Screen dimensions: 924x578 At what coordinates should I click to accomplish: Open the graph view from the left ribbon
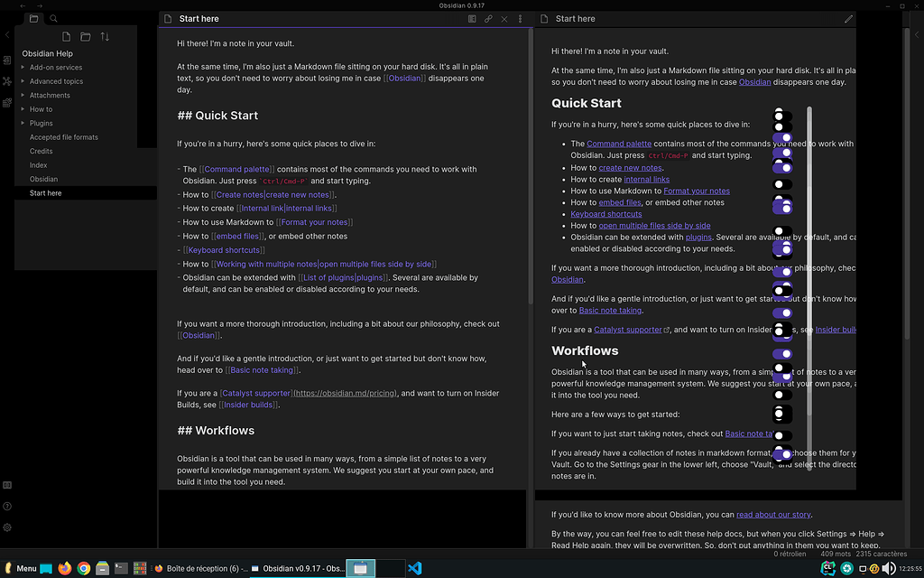click(6, 81)
